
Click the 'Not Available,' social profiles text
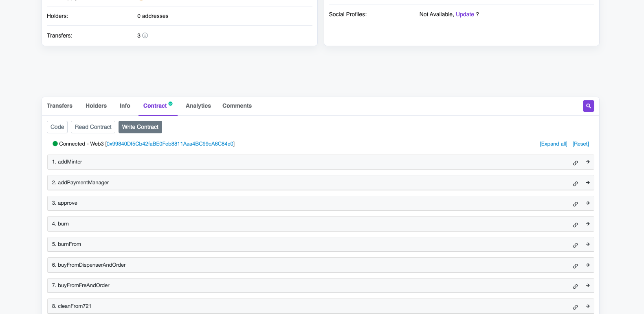point(437,14)
